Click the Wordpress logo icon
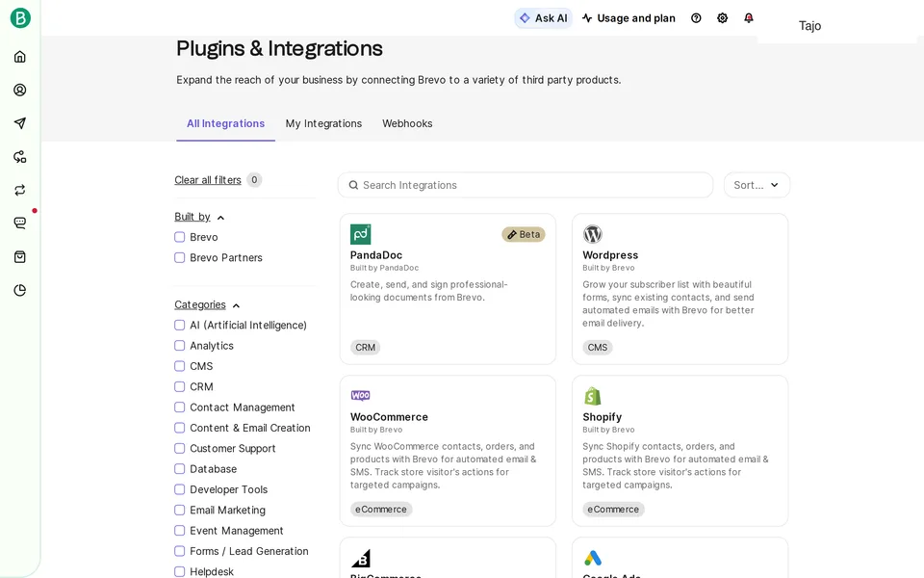Viewport: 924px width, 578px height. click(x=593, y=234)
